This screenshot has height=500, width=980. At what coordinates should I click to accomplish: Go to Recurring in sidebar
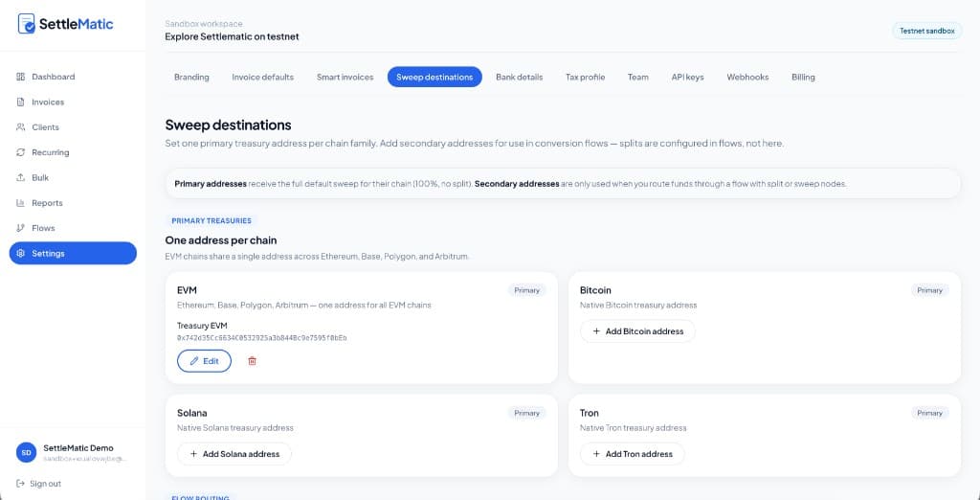click(x=73, y=152)
